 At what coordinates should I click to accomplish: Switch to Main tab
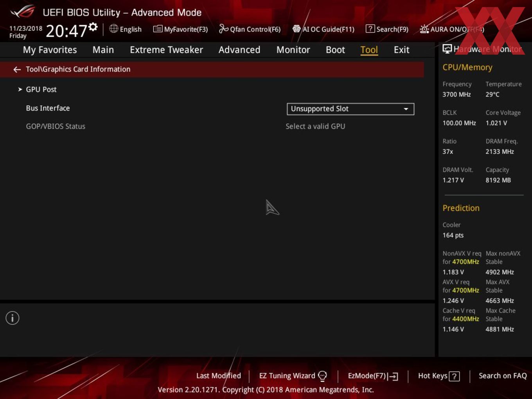(103, 50)
